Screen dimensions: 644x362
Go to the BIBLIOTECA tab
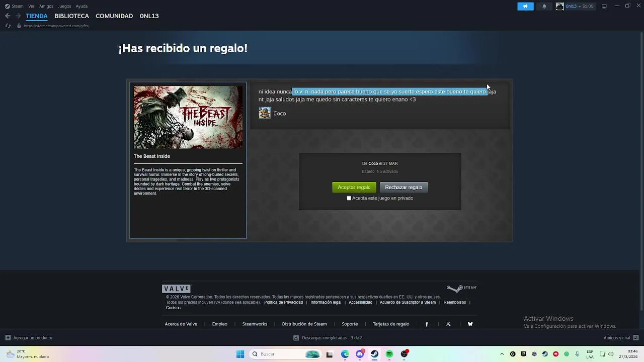(71, 16)
